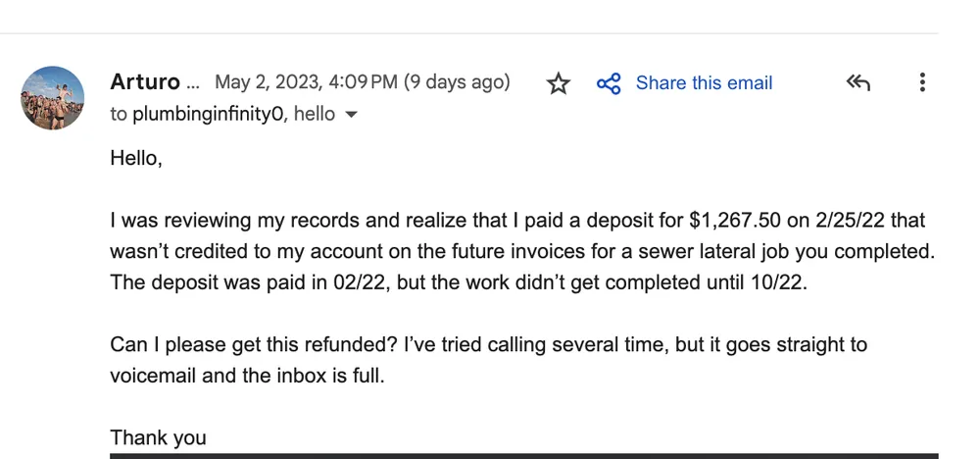Click the sender's profile photo
Image resolution: width=980 pixels, height=459 pixels.
(x=53, y=98)
